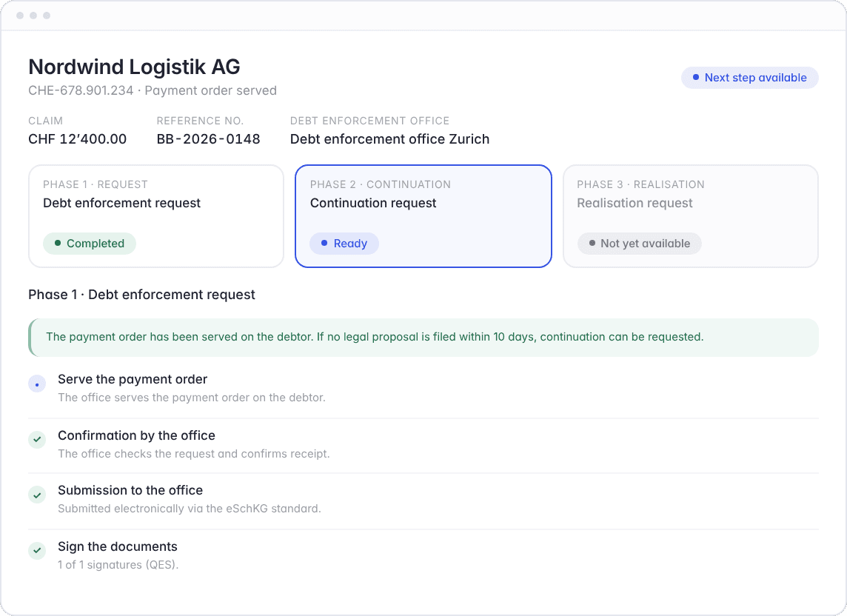Click the Ready status badge
The height and width of the screenshot is (616, 847).
(344, 243)
